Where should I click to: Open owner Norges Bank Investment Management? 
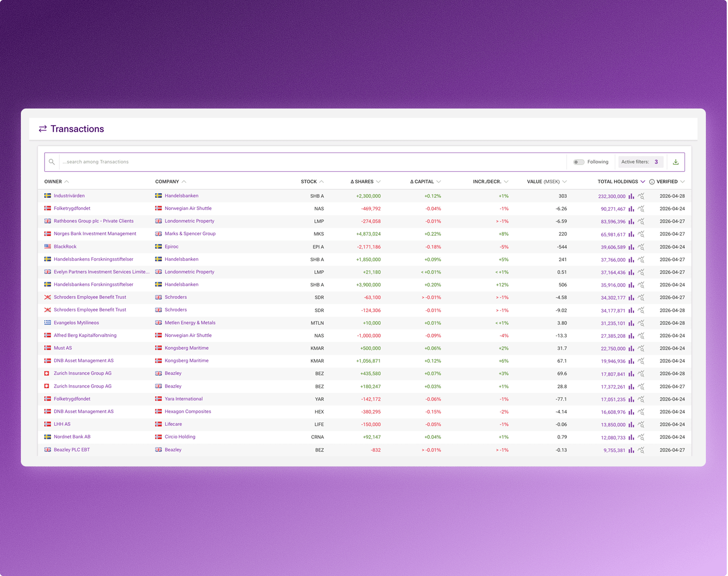pos(95,234)
